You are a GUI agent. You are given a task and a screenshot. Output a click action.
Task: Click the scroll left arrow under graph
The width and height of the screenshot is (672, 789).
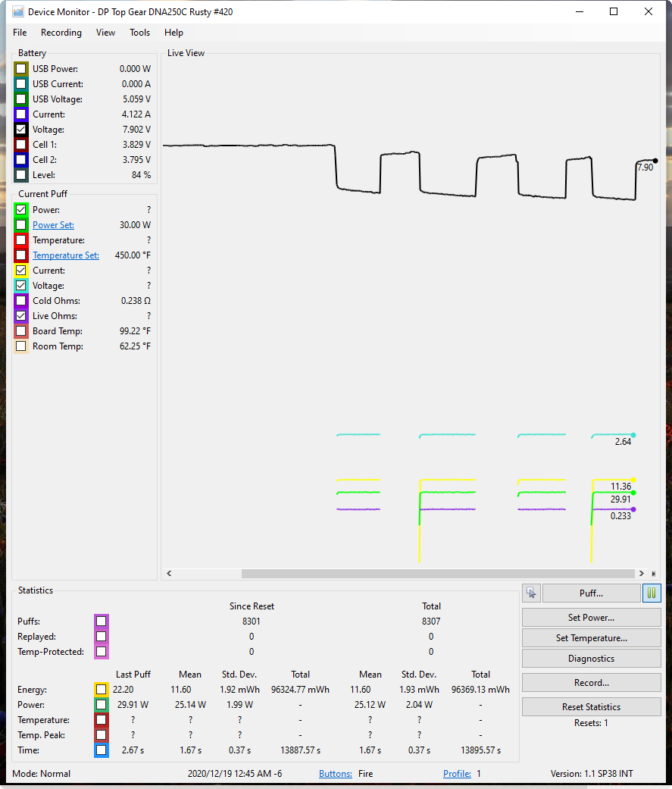click(x=169, y=574)
